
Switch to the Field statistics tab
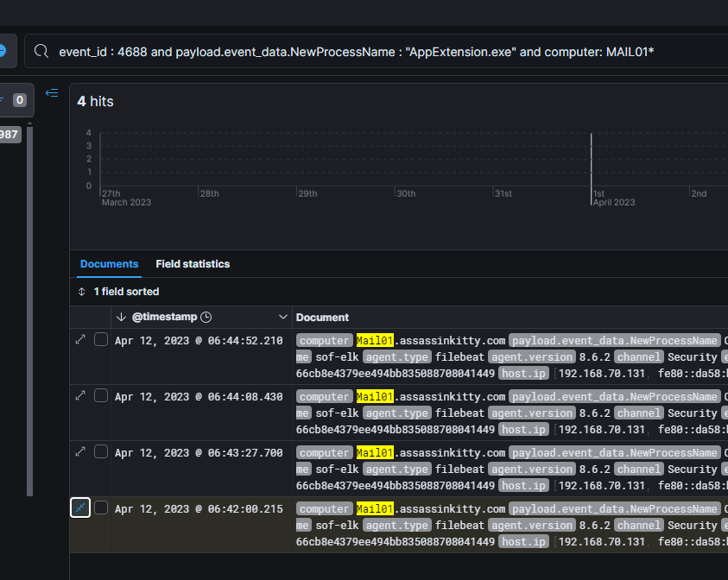point(193,264)
